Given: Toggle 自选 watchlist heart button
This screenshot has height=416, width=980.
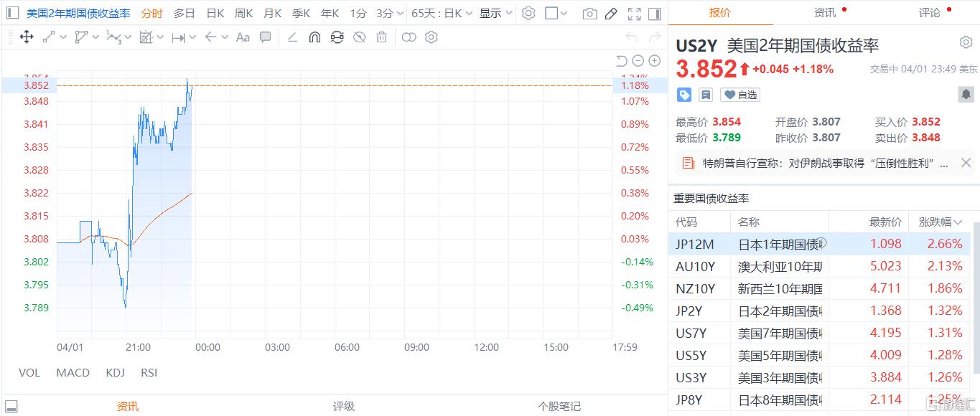Looking at the screenshot, I should click(740, 95).
